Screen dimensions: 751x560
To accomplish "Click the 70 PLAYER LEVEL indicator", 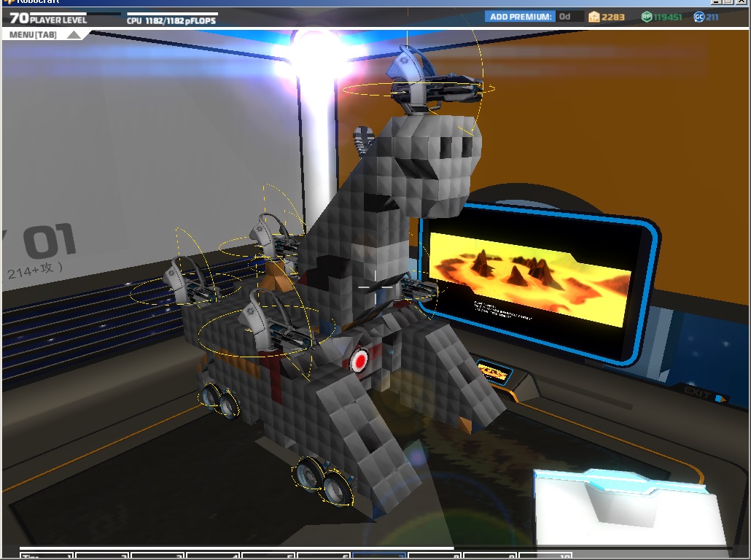I will point(48,19).
